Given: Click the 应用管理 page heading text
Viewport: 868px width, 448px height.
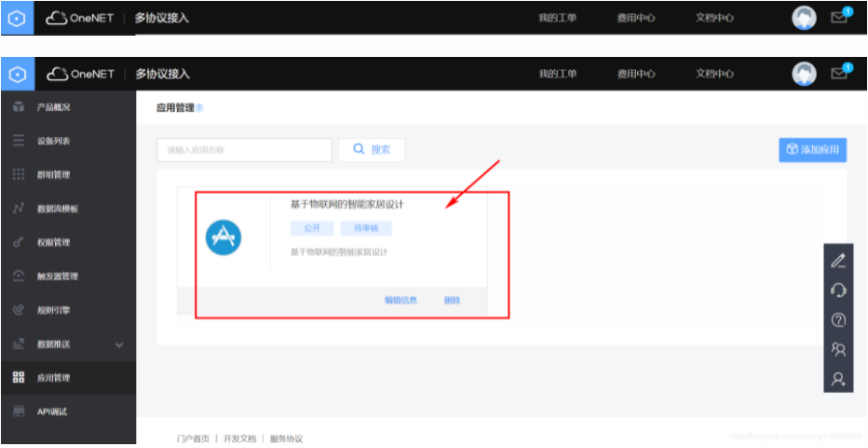Looking at the screenshot, I should (x=176, y=108).
